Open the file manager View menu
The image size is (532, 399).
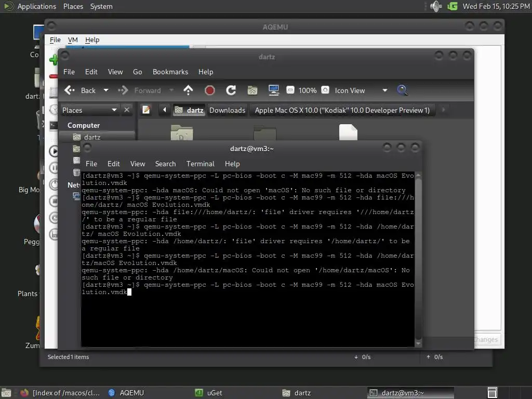pyautogui.click(x=115, y=72)
